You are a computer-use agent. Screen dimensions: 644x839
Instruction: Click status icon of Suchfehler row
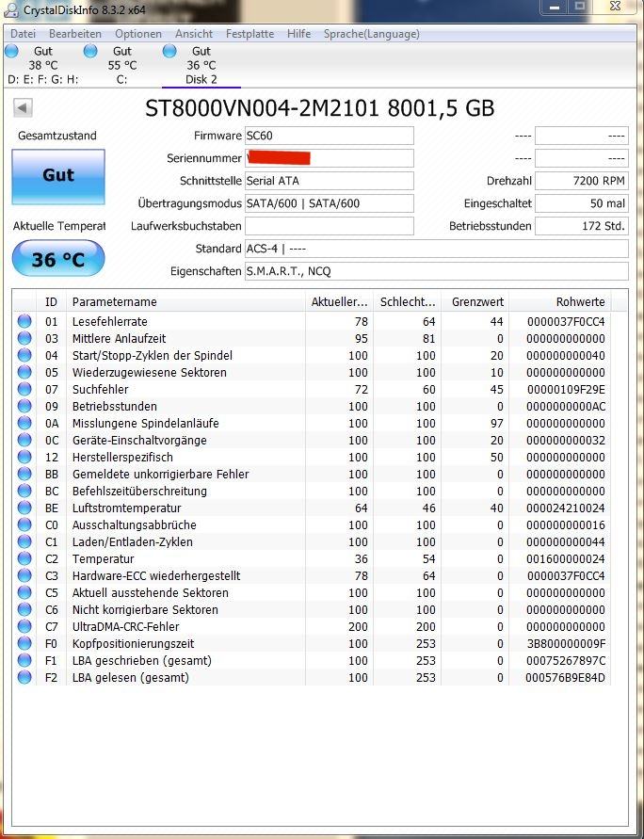(24, 390)
